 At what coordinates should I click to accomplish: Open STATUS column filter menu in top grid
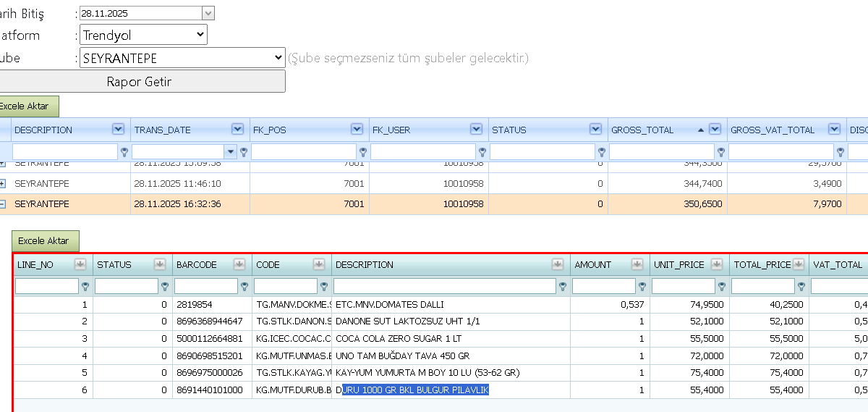(595, 130)
